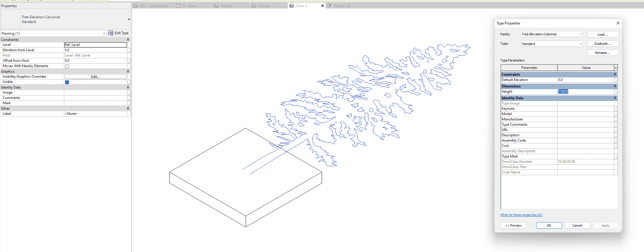This screenshot has height=252, width=644.
Task: Click the 3D view icon on JoseFandos tab
Action: coord(136,6)
